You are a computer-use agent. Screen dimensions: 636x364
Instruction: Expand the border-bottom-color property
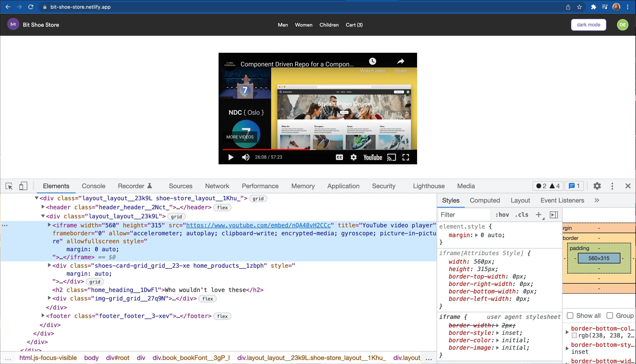[x=567, y=332]
